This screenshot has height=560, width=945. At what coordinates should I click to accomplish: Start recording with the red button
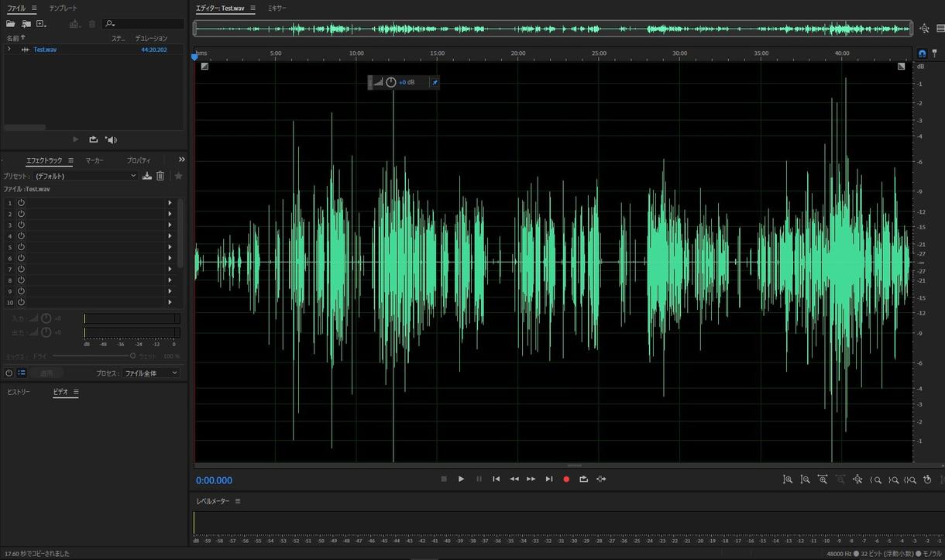click(x=566, y=479)
